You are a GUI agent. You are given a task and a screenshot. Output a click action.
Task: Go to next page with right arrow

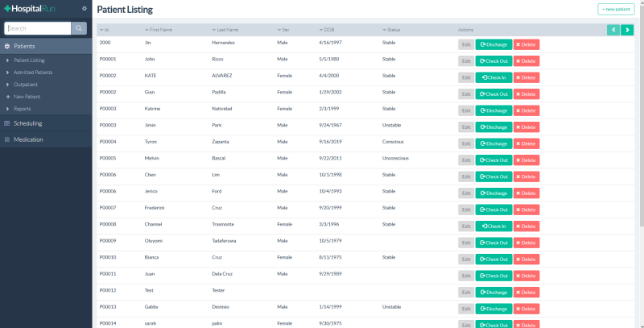coord(627,30)
